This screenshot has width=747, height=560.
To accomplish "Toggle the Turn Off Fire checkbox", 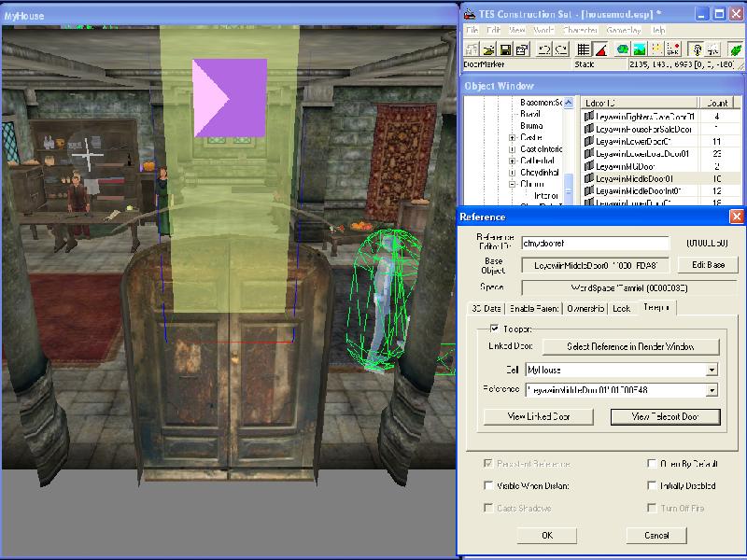I will click(x=652, y=508).
